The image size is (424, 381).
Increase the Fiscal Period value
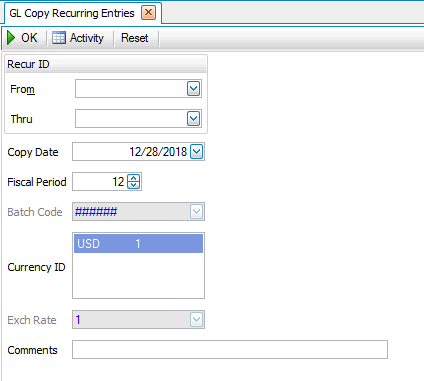[134, 178]
